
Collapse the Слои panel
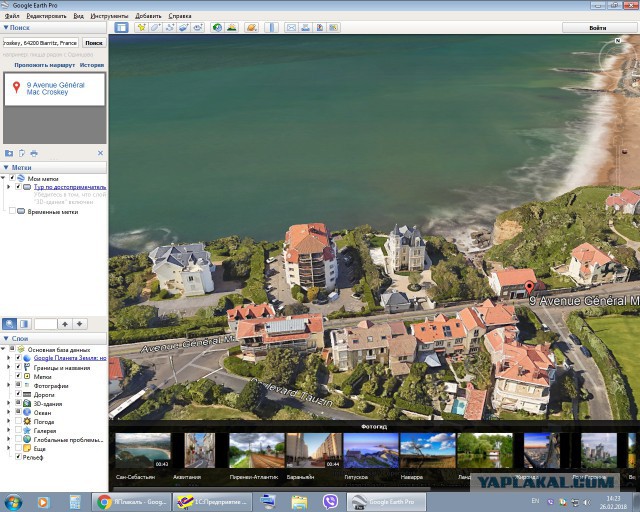coord(6,338)
